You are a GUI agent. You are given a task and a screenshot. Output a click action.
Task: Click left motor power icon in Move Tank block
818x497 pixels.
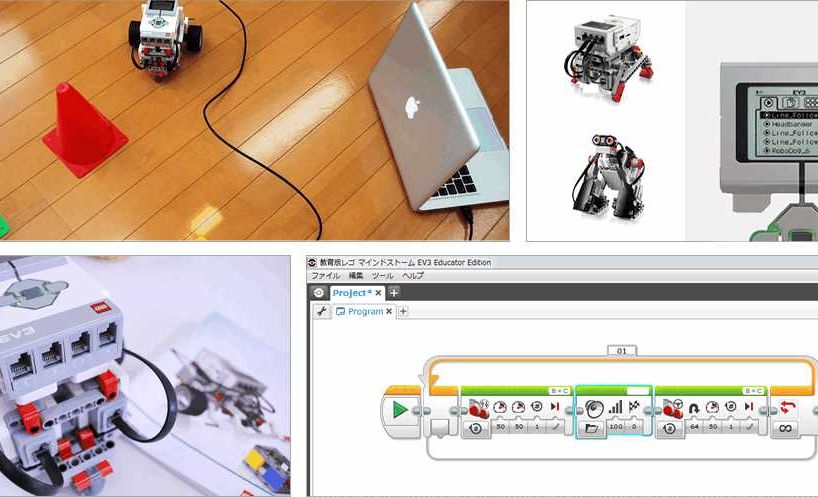(500, 407)
